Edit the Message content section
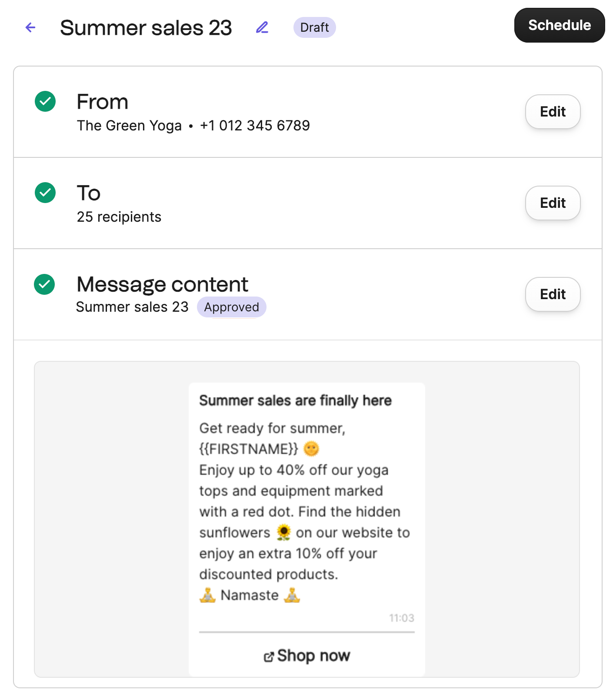This screenshot has width=613, height=700. pyautogui.click(x=553, y=294)
